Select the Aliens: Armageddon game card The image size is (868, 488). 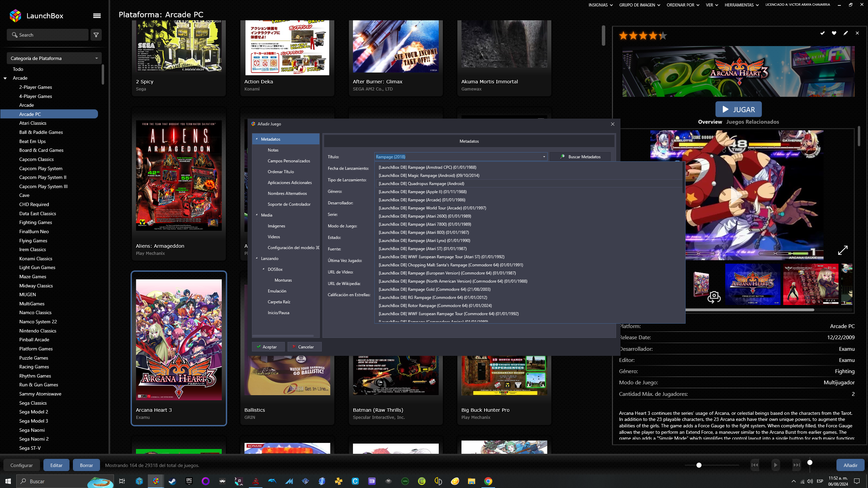[179, 185]
